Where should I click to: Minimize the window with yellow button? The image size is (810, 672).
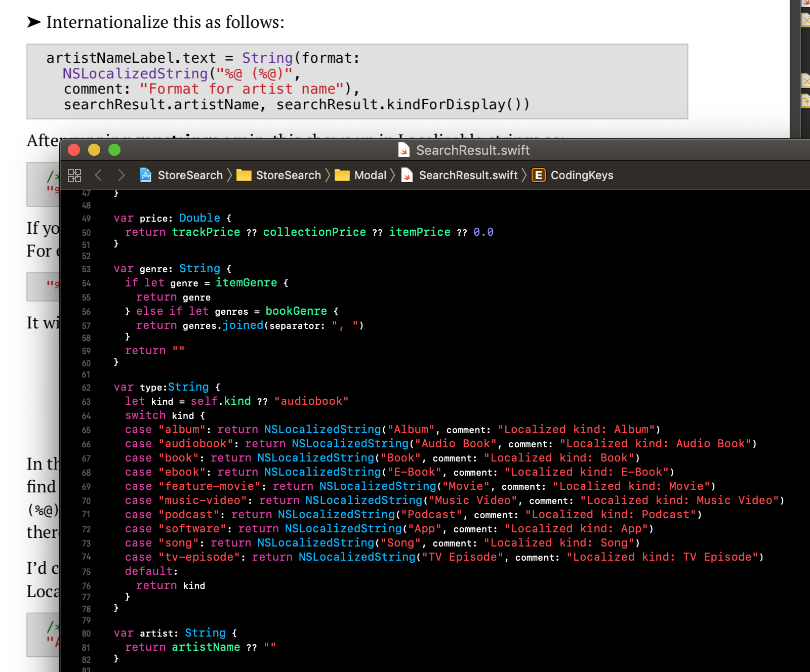tap(94, 150)
